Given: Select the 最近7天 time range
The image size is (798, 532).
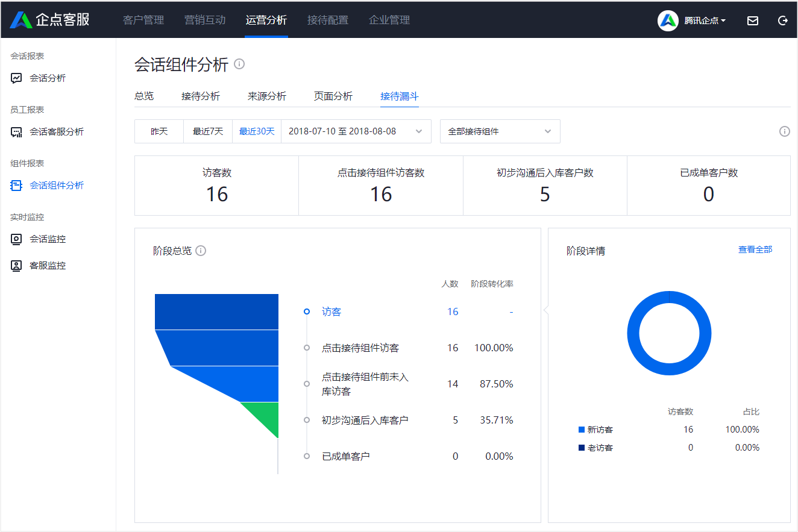Looking at the screenshot, I should point(208,131).
